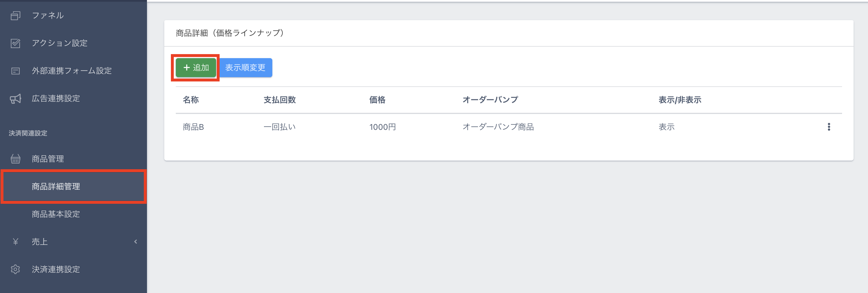The image size is (868, 293).
Task: Open 商品詳細管理 in the sidebar
Action: point(56,186)
